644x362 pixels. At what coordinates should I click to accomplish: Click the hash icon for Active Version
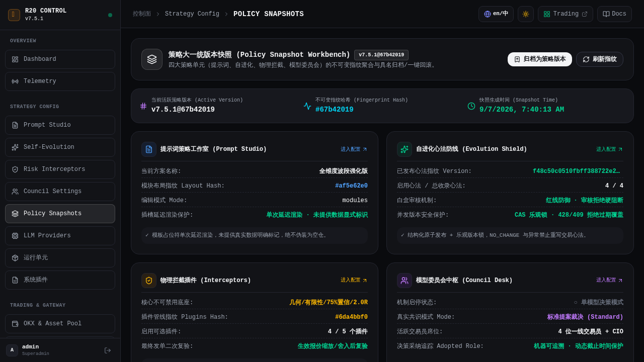143,106
